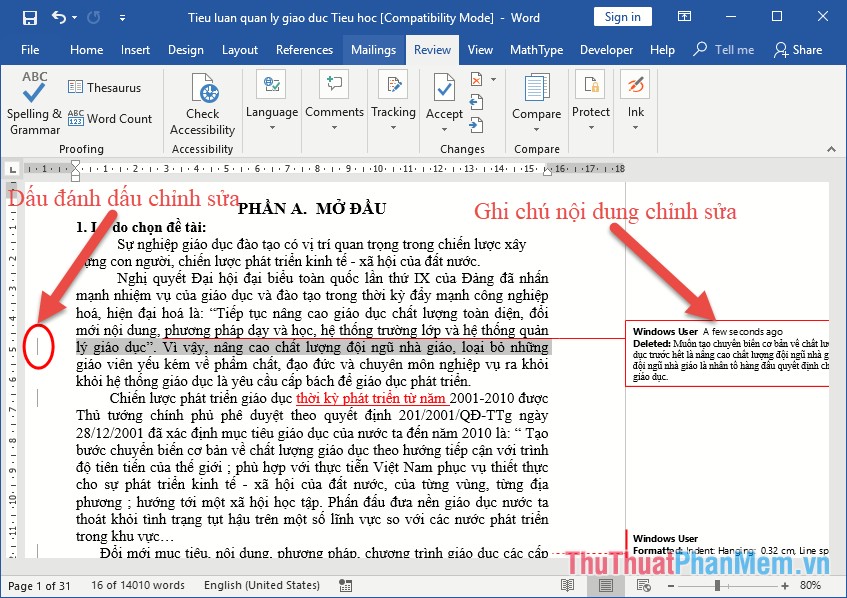
Task: Click the Spelling & Grammar icon
Action: click(34, 92)
